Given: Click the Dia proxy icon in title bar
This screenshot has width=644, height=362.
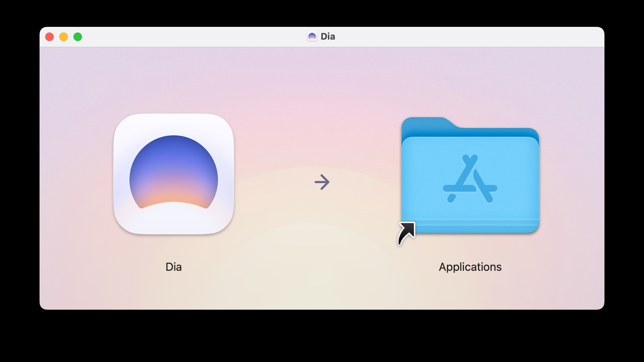Looking at the screenshot, I should [312, 36].
